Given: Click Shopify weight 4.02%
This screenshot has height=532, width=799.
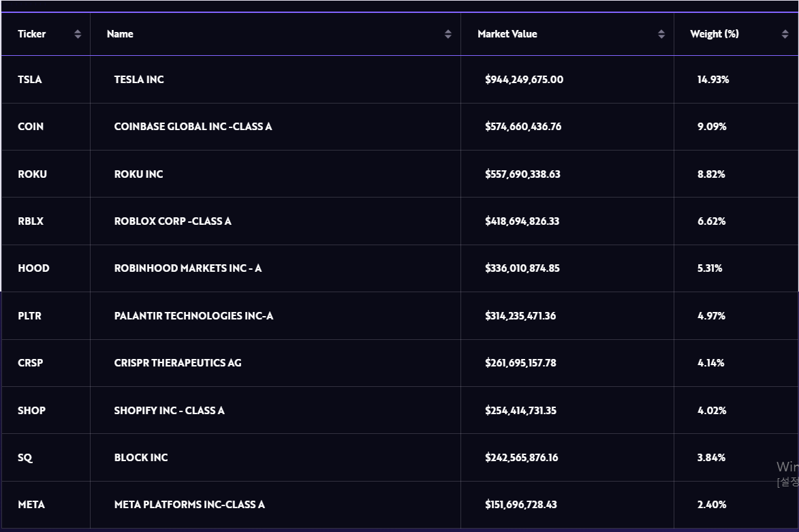Looking at the screenshot, I should pos(712,411).
